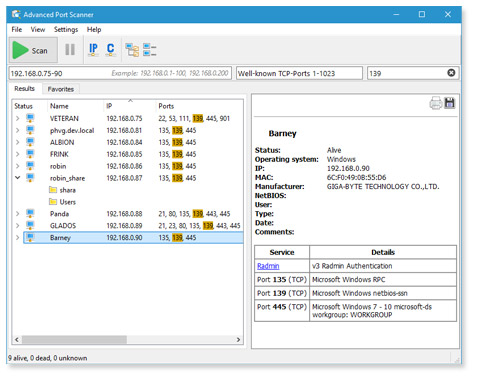Print the Barney host details

435,103
